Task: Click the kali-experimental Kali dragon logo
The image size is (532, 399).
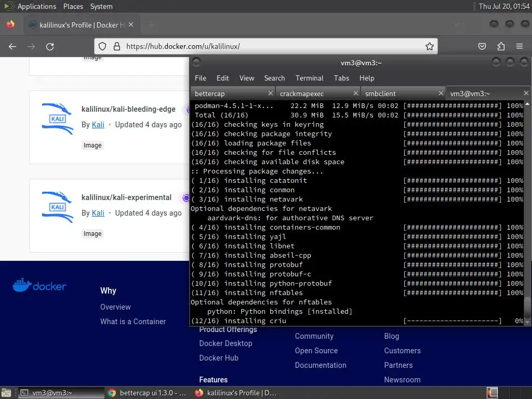Action: pos(57,207)
